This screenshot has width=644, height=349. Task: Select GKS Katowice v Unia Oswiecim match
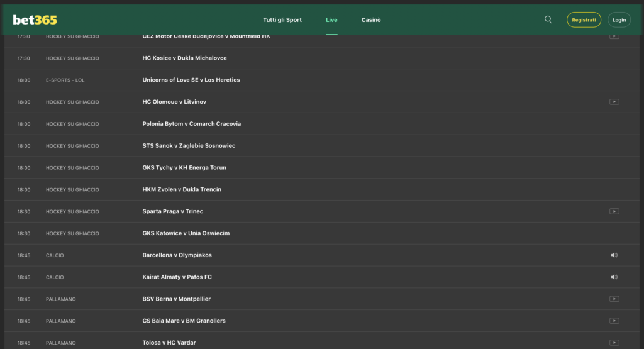coord(186,233)
